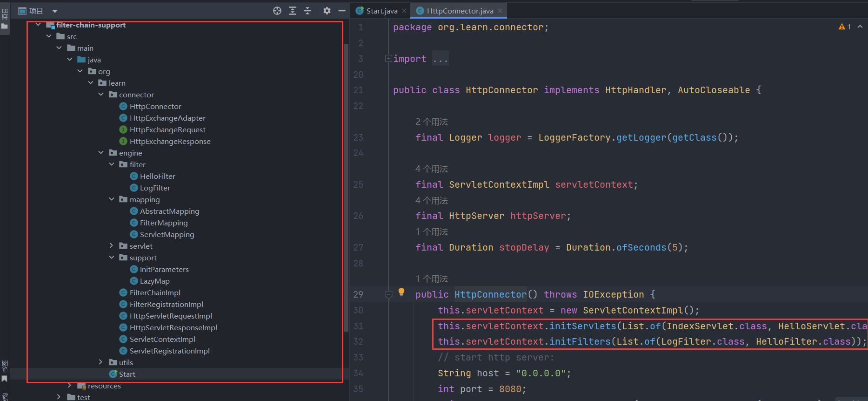Select HttpExchangeRequest interface in tree
Viewport: 868px width, 401px height.
click(x=167, y=129)
